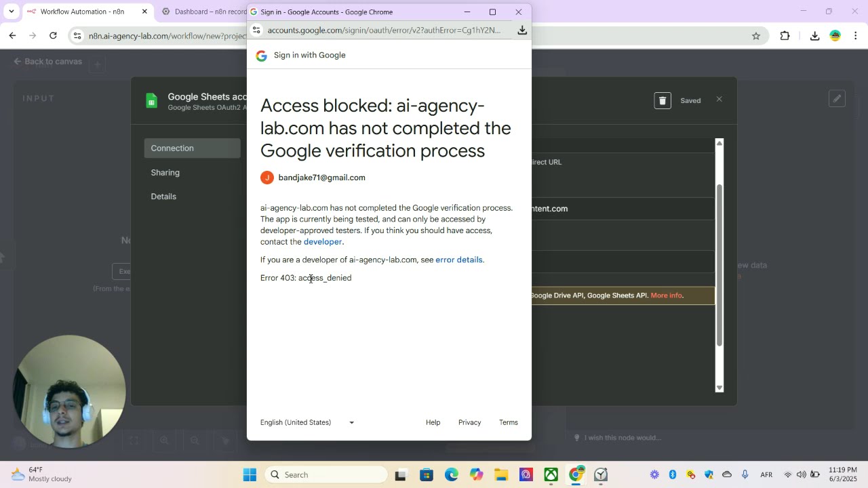Minimize the Google sign-in popup window

[x=467, y=12]
